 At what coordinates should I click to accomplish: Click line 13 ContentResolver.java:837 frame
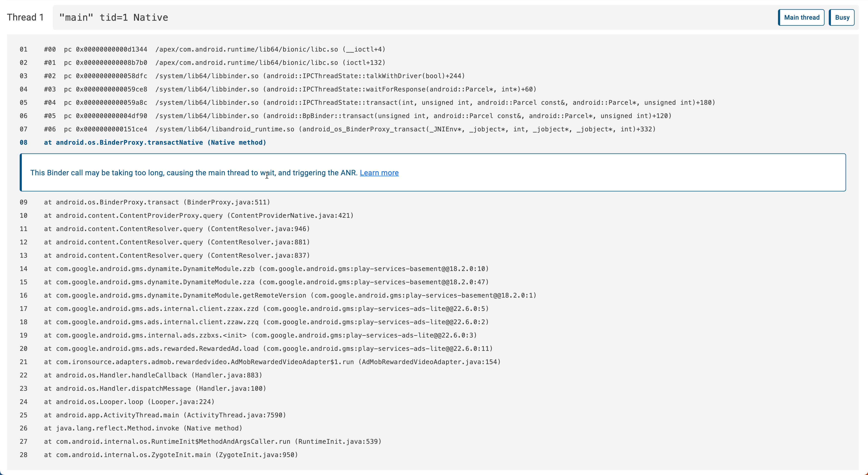coord(177,256)
